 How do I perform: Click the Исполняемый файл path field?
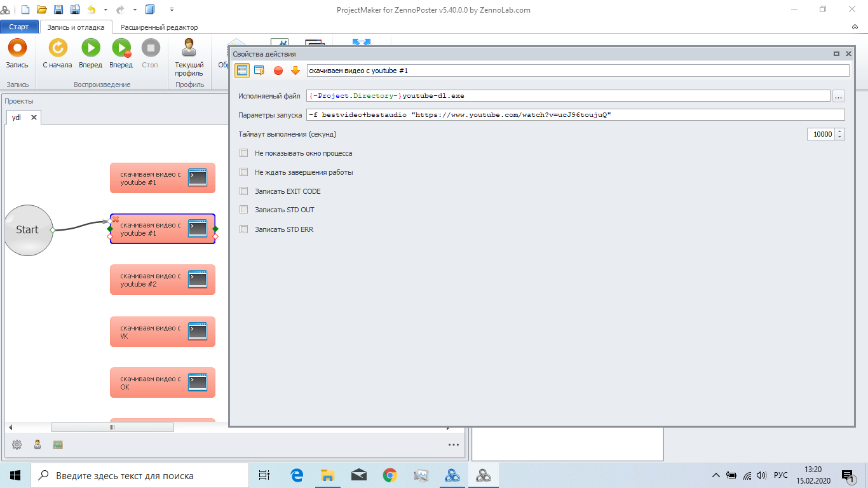pyautogui.click(x=568, y=96)
